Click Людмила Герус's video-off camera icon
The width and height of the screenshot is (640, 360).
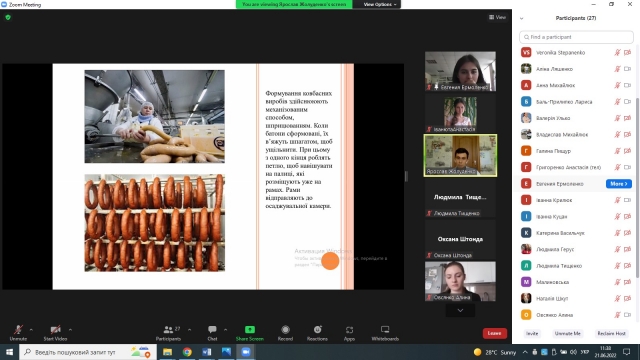[628, 249]
